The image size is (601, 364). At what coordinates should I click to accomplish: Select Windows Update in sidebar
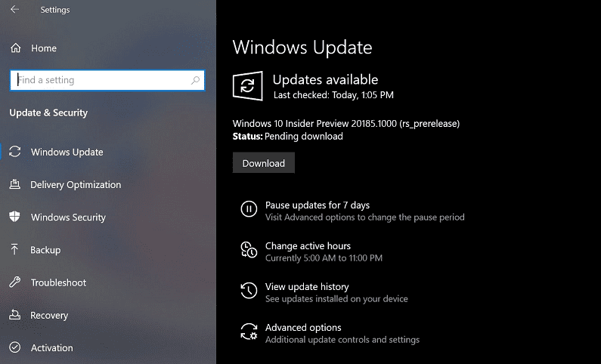pos(67,152)
